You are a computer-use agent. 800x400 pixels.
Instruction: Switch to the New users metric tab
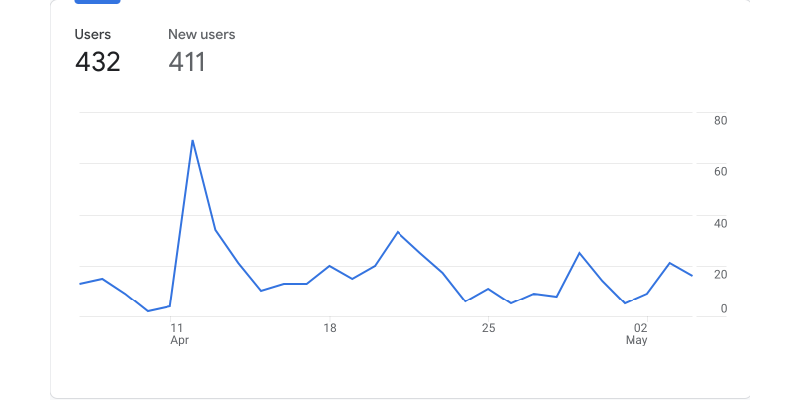[x=201, y=35]
